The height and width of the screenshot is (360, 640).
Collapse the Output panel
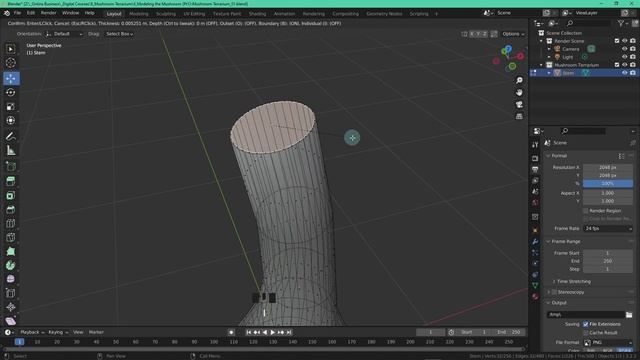[558, 303]
